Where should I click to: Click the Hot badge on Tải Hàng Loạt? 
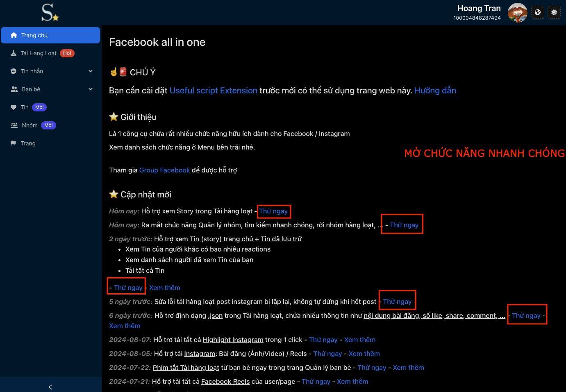point(67,53)
